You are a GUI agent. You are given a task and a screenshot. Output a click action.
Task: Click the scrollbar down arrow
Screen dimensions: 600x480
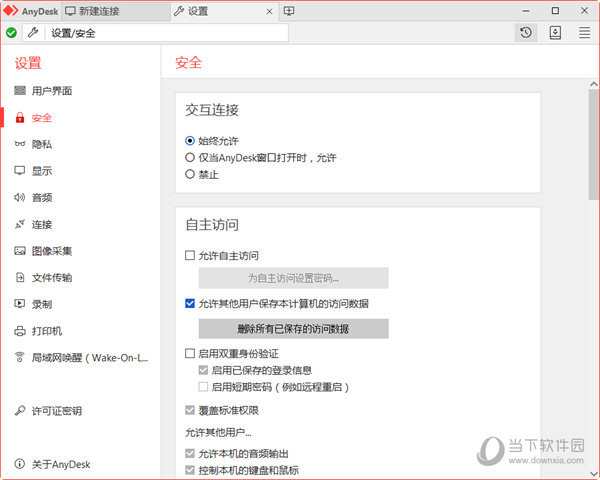(x=593, y=474)
